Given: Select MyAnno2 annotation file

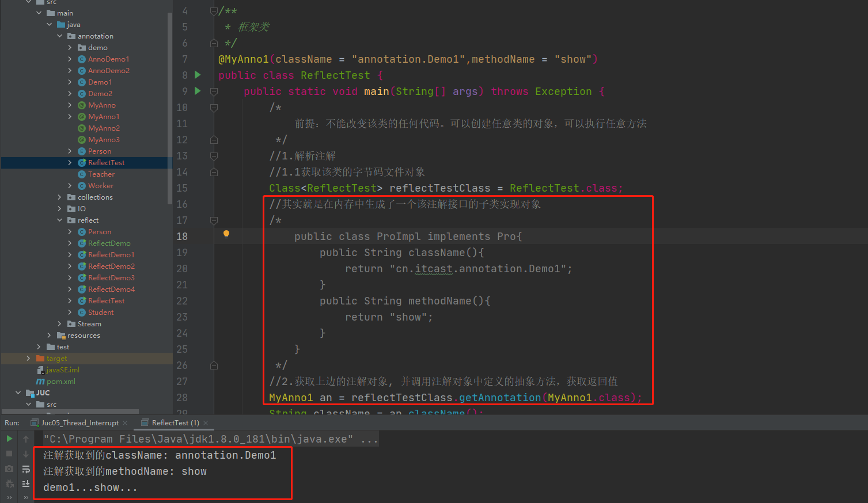Looking at the screenshot, I should (104, 128).
